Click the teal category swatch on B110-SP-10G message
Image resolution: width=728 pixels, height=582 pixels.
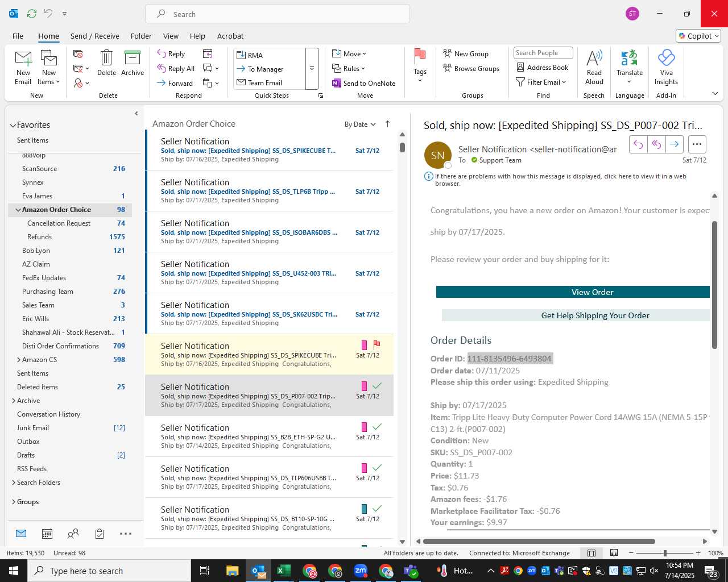pyautogui.click(x=365, y=509)
